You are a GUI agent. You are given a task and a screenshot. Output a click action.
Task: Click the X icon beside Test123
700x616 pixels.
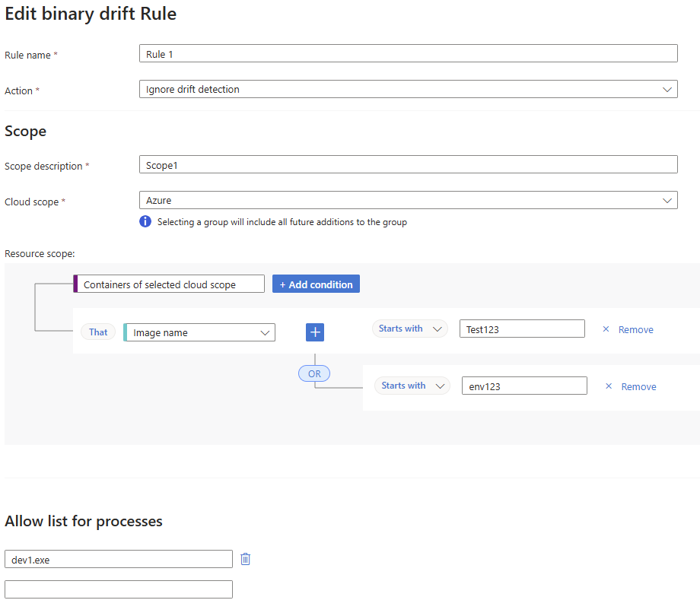click(x=606, y=329)
